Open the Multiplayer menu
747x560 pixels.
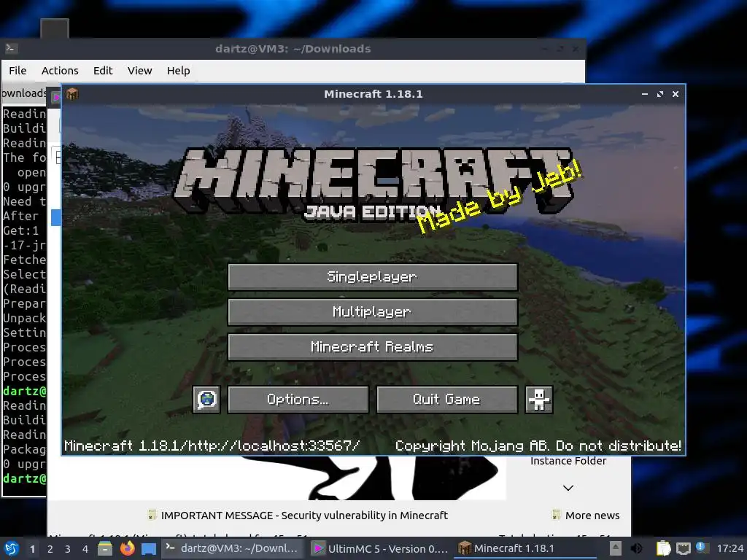point(373,312)
